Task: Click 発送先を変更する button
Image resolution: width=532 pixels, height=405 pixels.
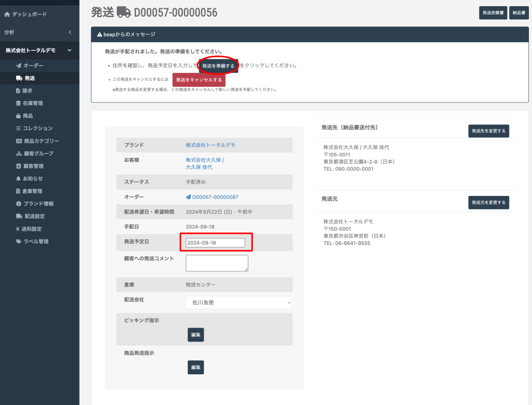Action: click(x=488, y=131)
